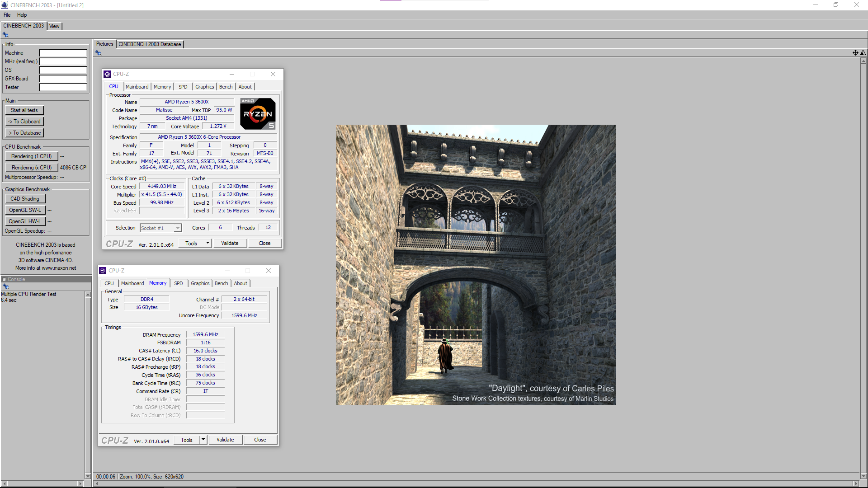Screen dimensions: 868x488
Task: Open the About tab in the upper CPU-Z window
Action: pyautogui.click(x=245, y=87)
